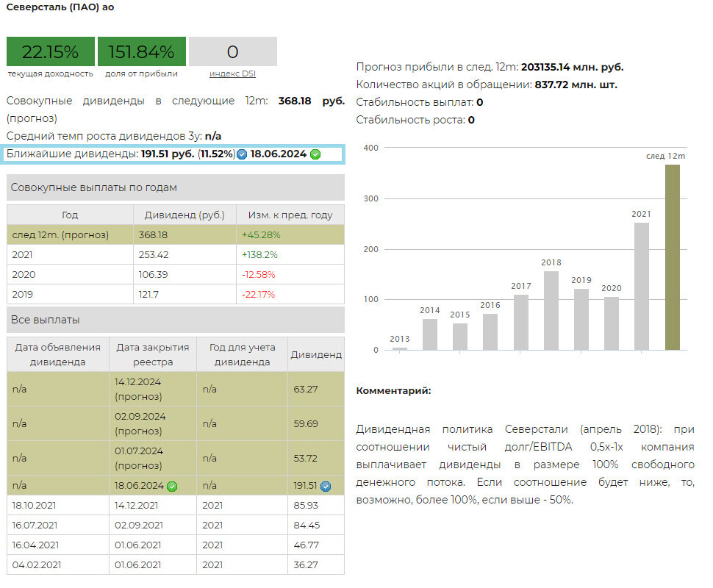This screenshot has width=713, height=588.
Task: Click the 2013 bar in the dividend chart
Action: [x=400, y=348]
